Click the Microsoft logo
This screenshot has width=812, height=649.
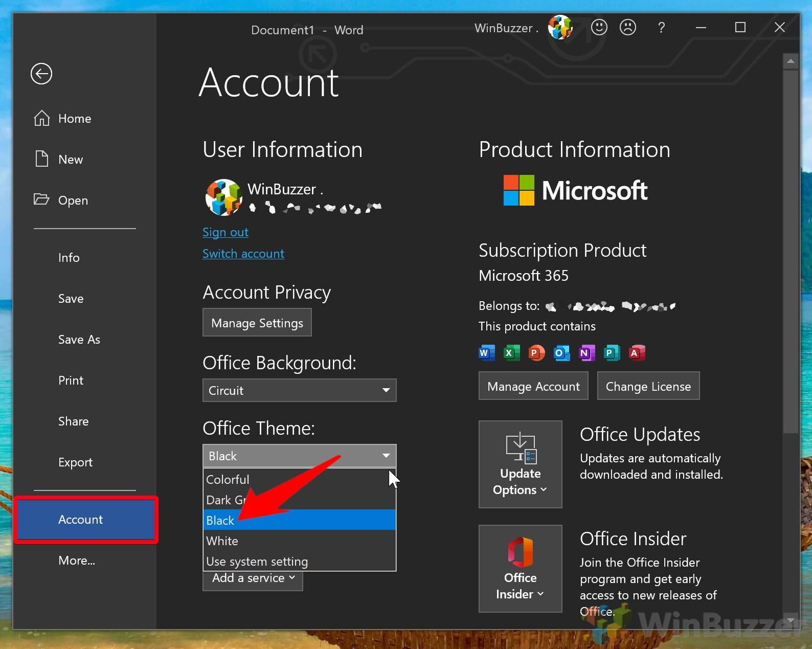click(x=575, y=190)
